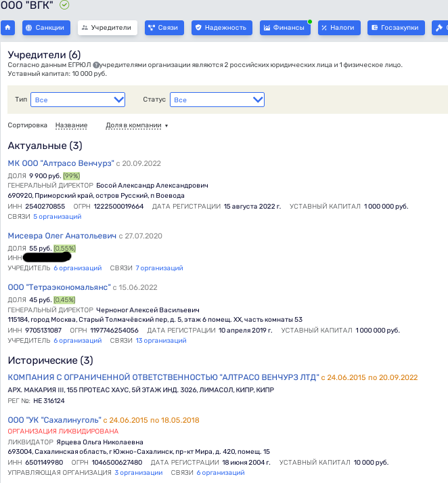This screenshot has height=483, width=448.
Task: Click the ИНН value 2540270855
Action: [45, 207]
